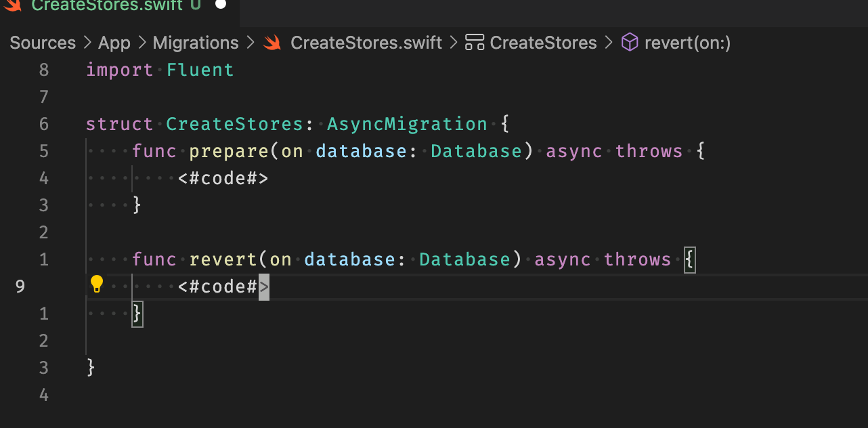This screenshot has width=868, height=428.
Task: Click the struct symbol icon before CreateStores breadcrumb
Action: pyautogui.click(x=475, y=43)
